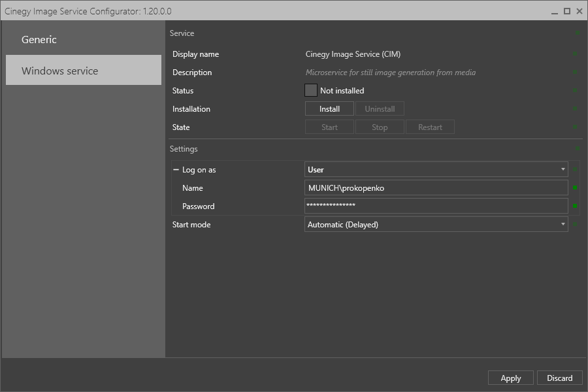Click the Restart service button
The width and height of the screenshot is (588, 392).
point(430,127)
